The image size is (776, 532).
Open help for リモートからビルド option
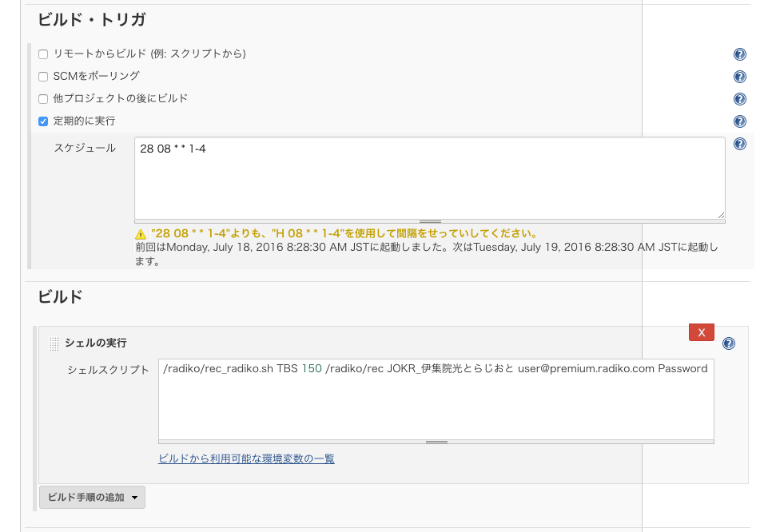click(739, 54)
